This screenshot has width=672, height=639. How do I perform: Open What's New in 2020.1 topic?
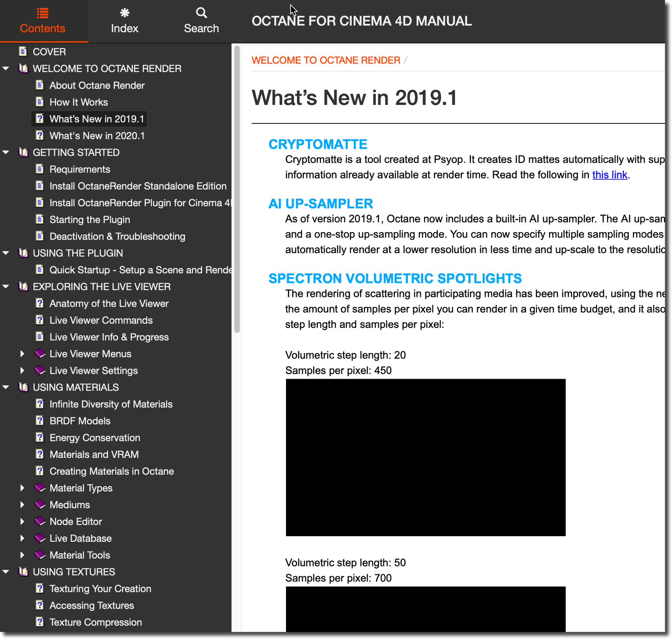coord(97,136)
